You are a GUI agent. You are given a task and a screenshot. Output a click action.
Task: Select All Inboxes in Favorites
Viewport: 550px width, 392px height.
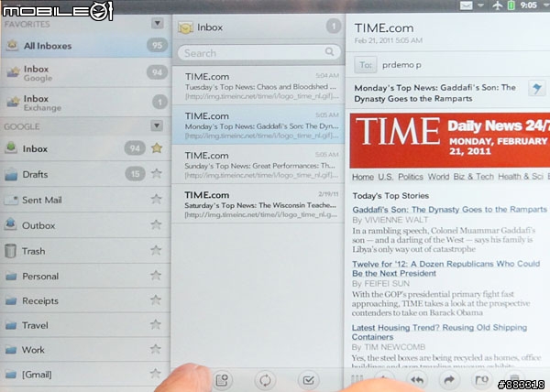85,46
